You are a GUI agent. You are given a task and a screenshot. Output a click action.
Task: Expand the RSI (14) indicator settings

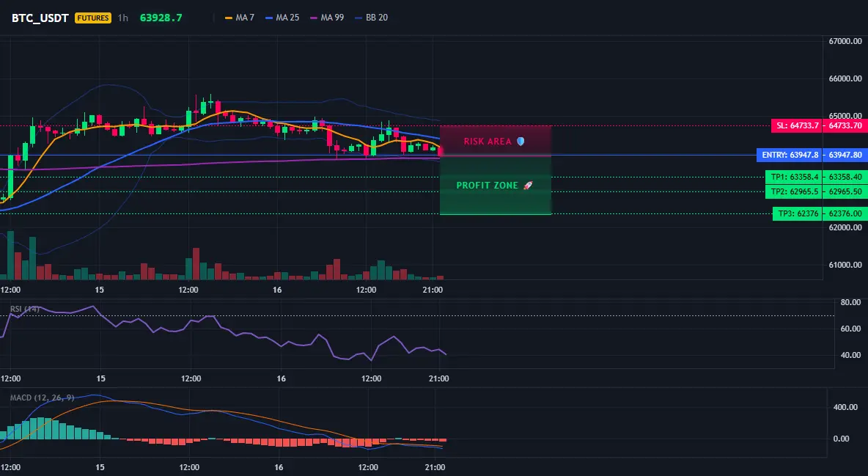[25, 309]
